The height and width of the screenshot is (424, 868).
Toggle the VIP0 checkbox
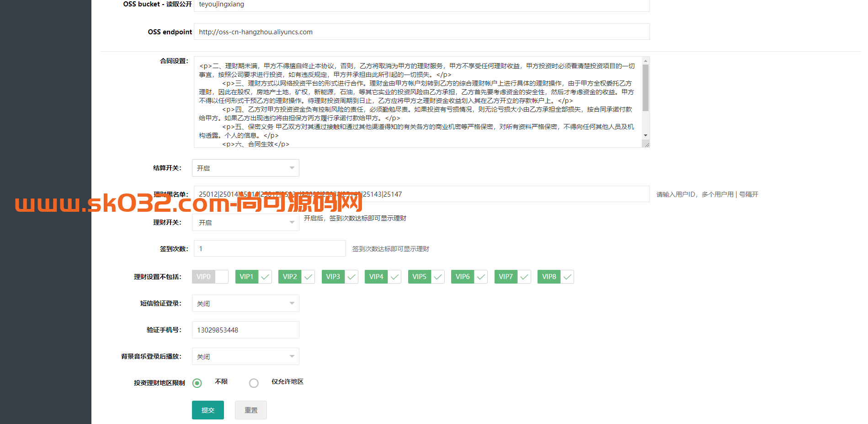click(x=210, y=277)
